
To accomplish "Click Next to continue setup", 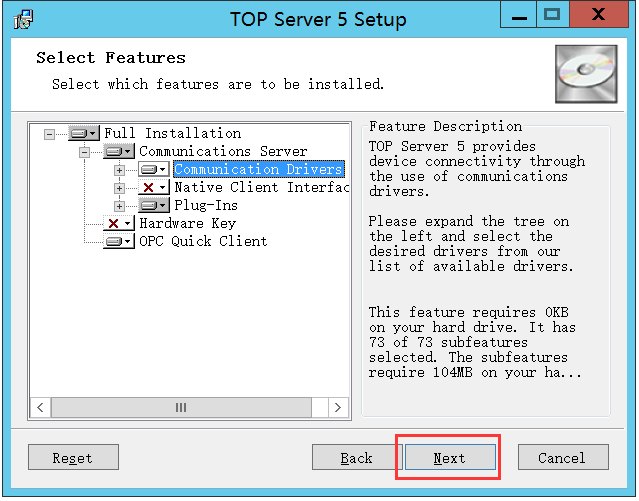I will pos(449,458).
